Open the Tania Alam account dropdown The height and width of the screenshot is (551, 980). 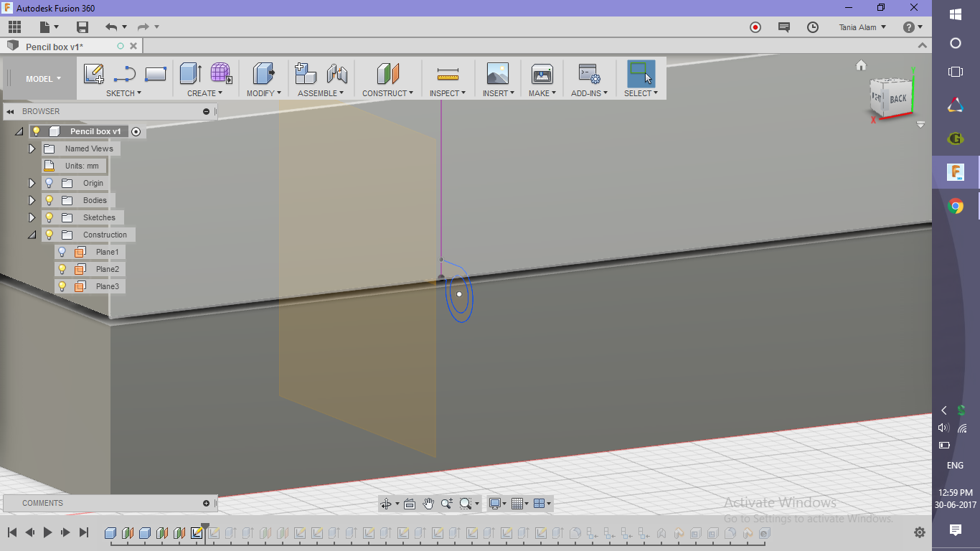pyautogui.click(x=862, y=27)
